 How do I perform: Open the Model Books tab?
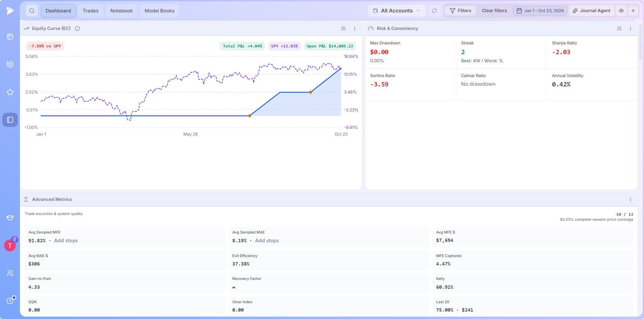click(160, 11)
